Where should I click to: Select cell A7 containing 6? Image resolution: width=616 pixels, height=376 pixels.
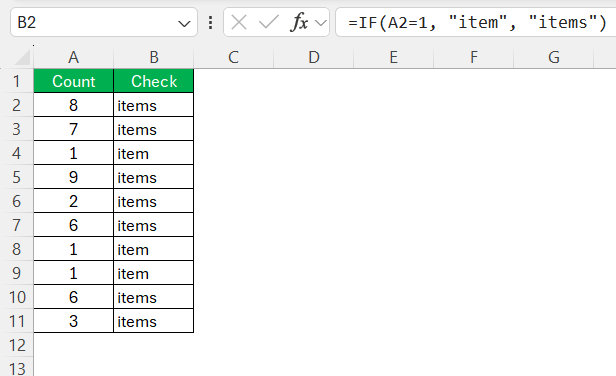point(73,225)
